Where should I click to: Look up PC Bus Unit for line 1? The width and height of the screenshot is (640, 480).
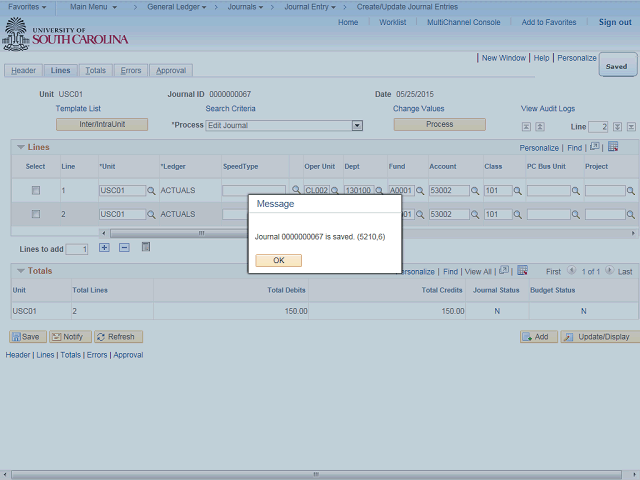576,191
